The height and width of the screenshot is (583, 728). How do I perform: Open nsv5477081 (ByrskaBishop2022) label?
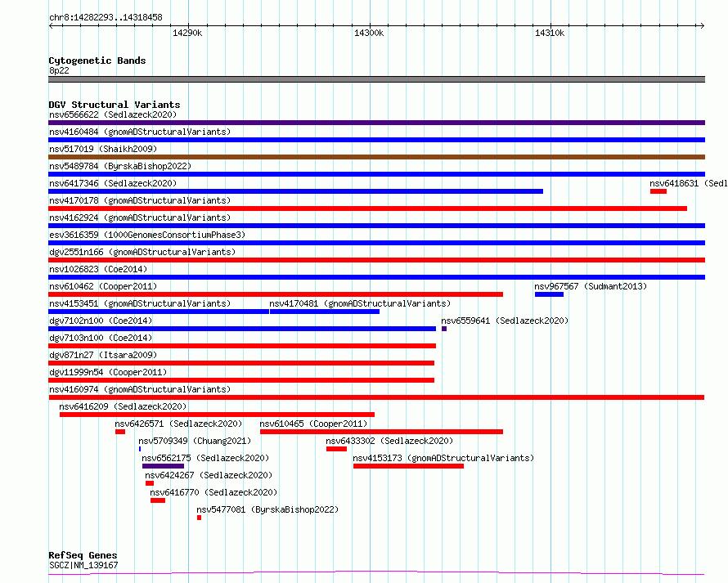(267, 509)
